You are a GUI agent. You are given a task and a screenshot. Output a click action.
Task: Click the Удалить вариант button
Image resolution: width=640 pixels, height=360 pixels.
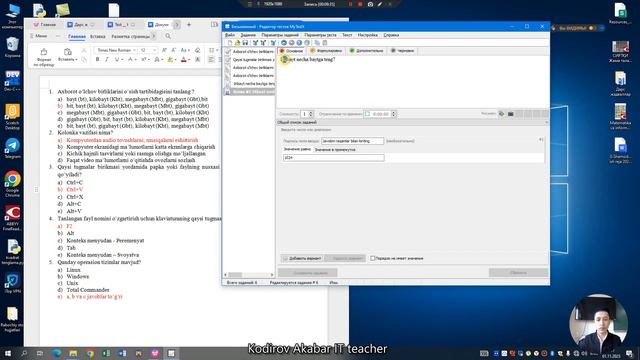click(x=345, y=258)
